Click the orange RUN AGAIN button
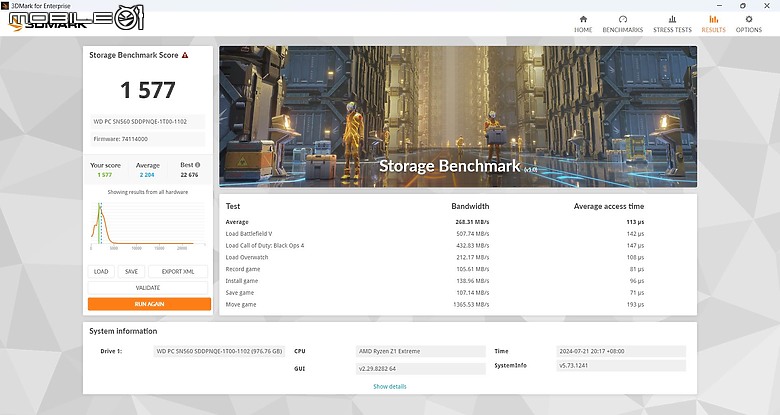This screenshot has height=415, width=780. click(149, 304)
